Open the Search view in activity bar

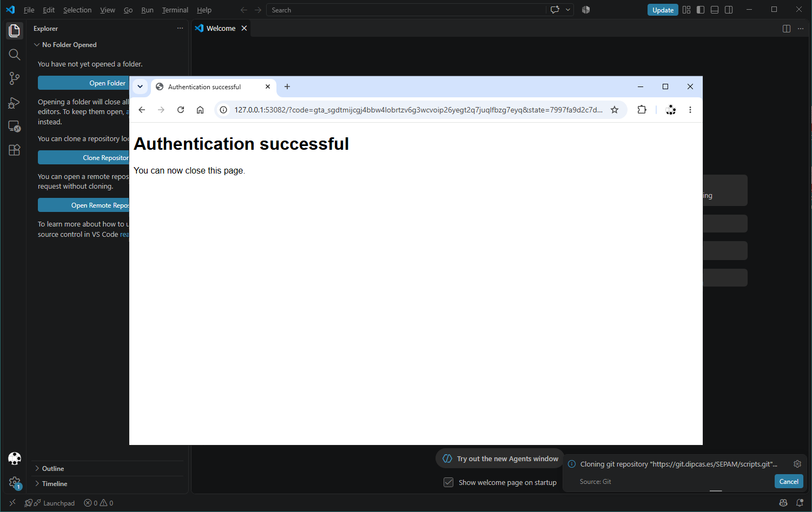pos(15,55)
